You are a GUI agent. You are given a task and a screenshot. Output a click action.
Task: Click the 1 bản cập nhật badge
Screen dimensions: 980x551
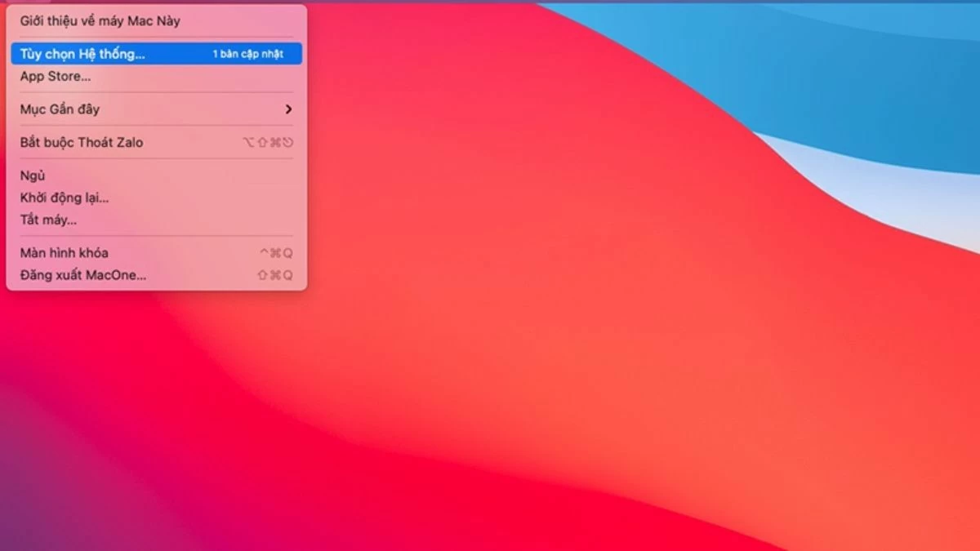tap(247, 54)
